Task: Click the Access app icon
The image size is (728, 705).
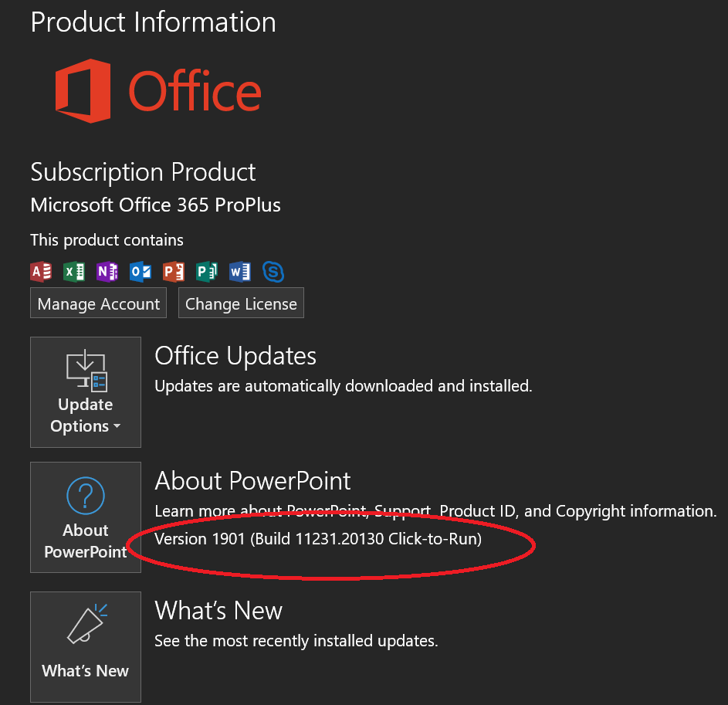Action: click(41, 272)
